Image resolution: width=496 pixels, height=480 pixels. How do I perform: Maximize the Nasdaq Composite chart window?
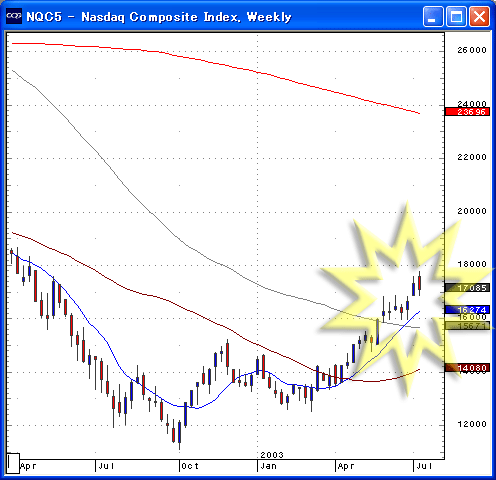[x=456, y=16]
